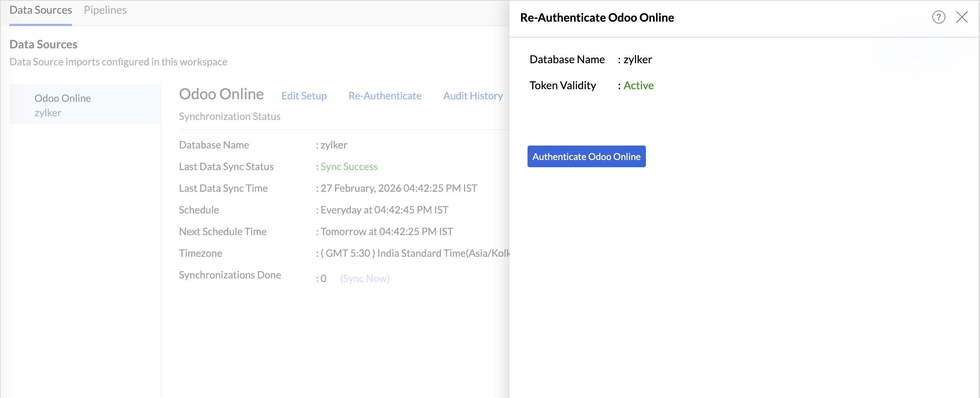Click the Sync Now link
The image size is (980, 398).
click(364, 278)
